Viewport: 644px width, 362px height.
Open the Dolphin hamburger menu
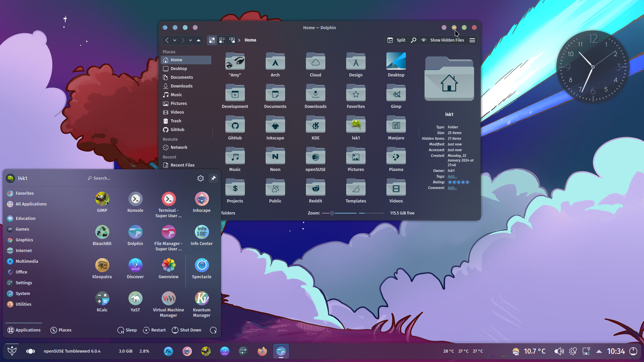[472, 40]
